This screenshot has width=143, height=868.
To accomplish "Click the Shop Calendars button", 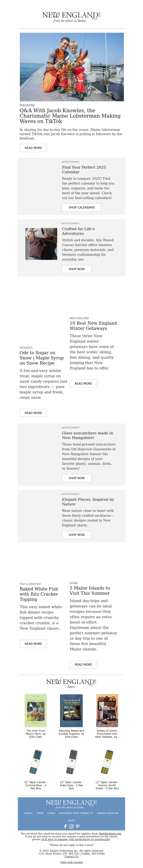I will pyautogui.click(x=82, y=207).
